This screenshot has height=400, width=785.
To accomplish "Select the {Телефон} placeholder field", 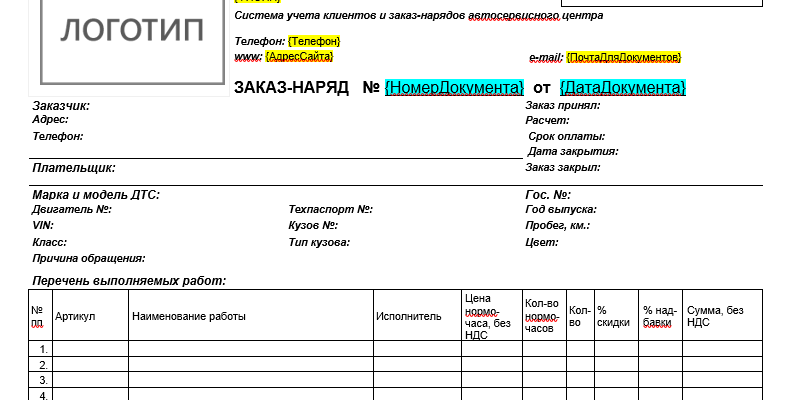I will tap(314, 41).
